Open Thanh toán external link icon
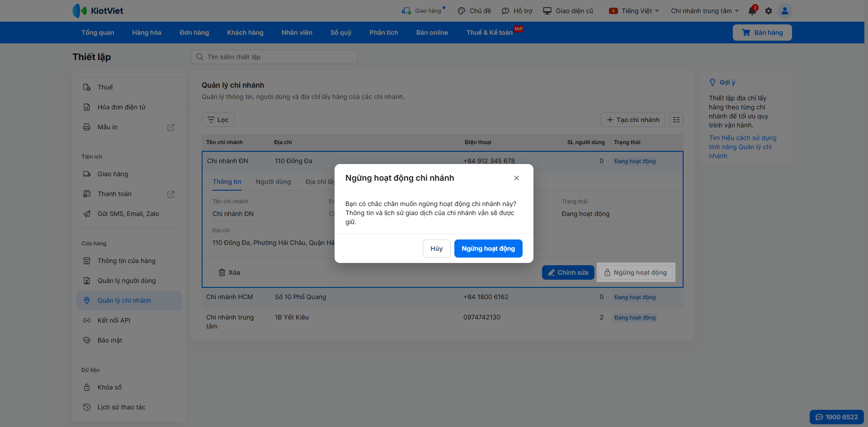The height and width of the screenshot is (427, 868). pos(171,194)
